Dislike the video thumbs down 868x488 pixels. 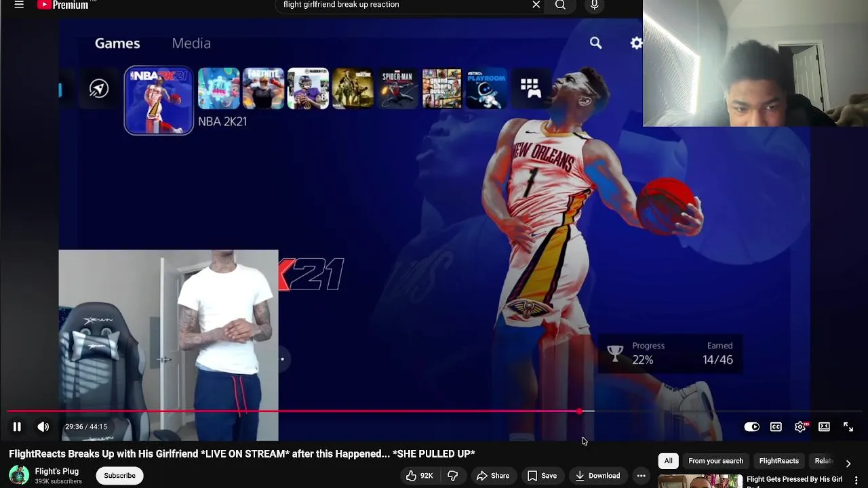pyautogui.click(x=453, y=476)
